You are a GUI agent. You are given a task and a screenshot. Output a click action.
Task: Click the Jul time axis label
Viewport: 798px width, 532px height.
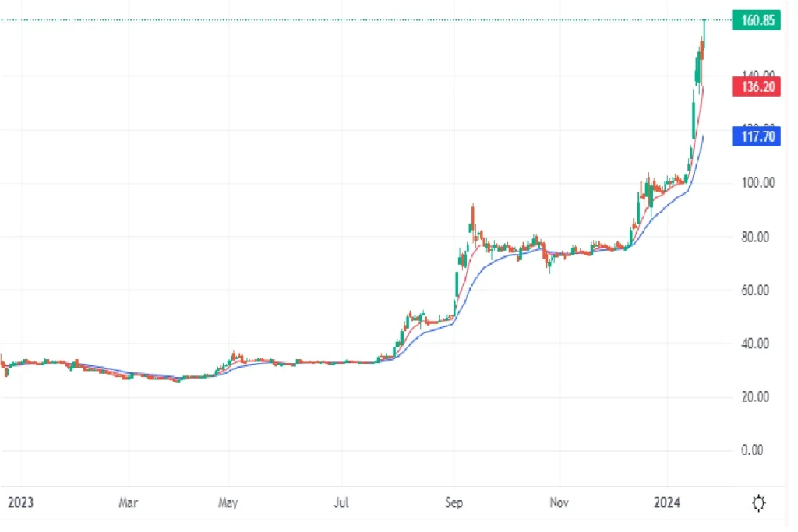coord(341,502)
